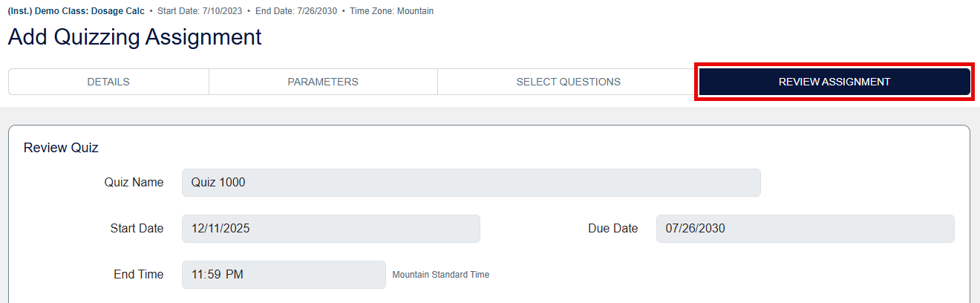Image resolution: width=980 pixels, height=303 pixels.
Task: Click the Mountain Standard Time note
Action: click(440, 275)
